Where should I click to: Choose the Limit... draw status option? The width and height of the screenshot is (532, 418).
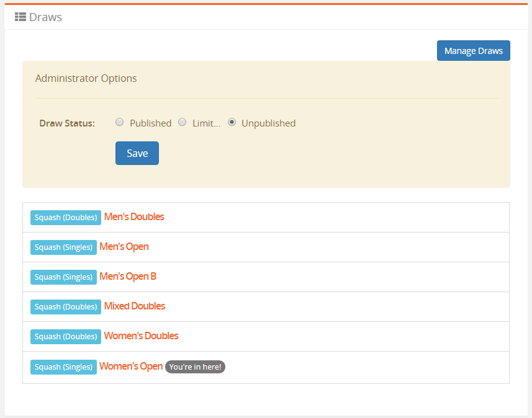183,122
